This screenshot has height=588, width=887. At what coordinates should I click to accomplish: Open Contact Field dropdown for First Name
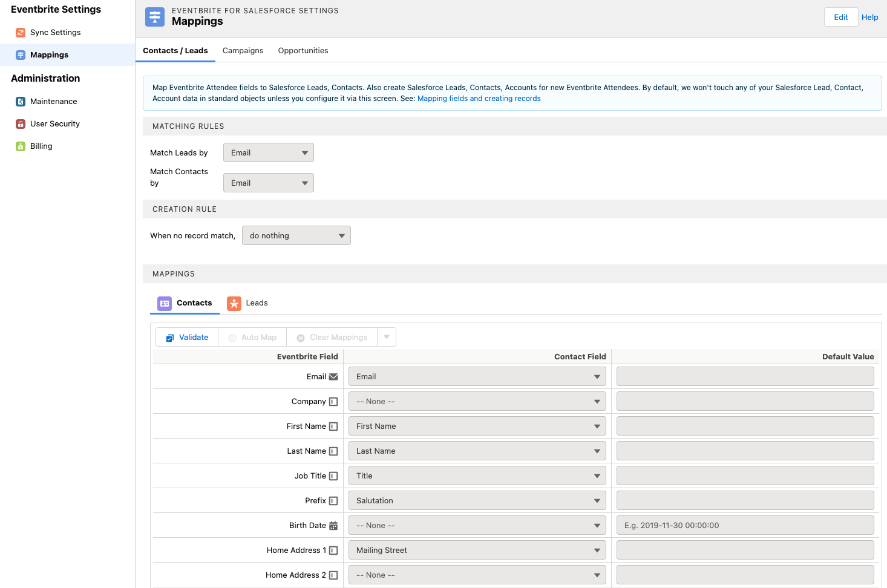click(477, 426)
